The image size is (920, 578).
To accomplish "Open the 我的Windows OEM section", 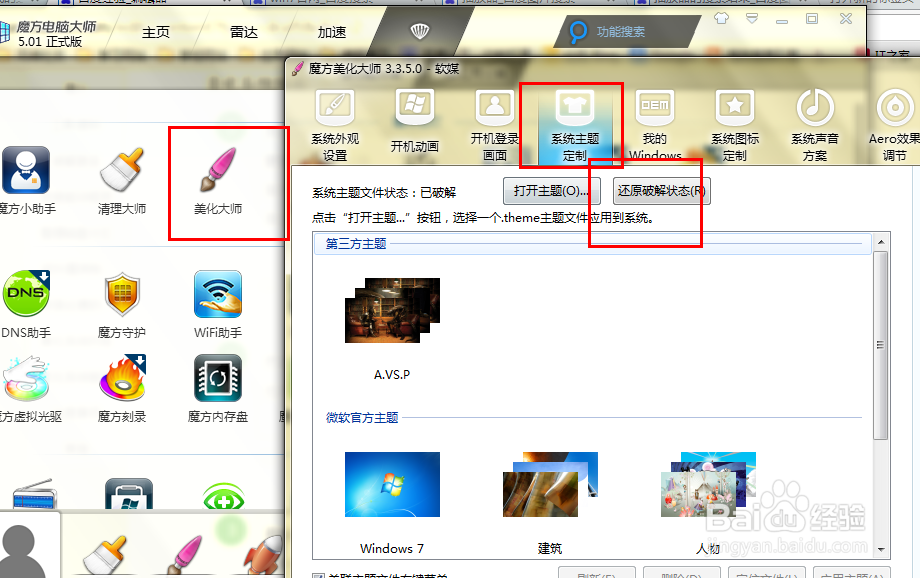I will point(655,126).
